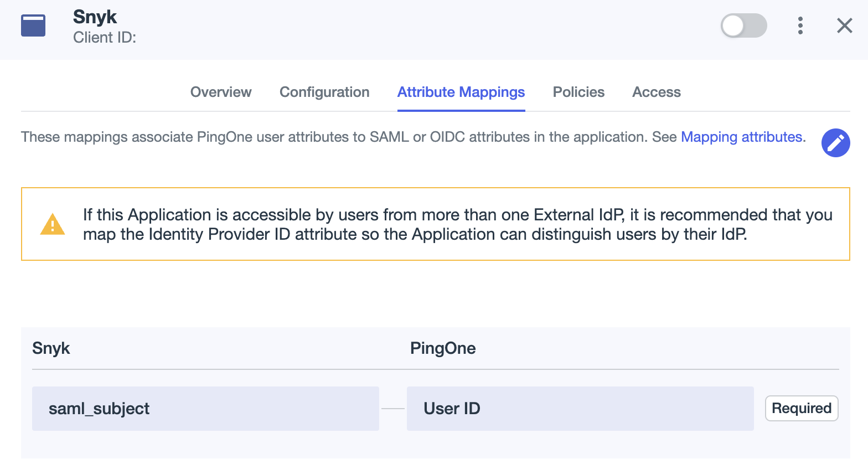Open the User ID attribute selector
Viewport: 868px width, 464px height.
tap(580, 408)
